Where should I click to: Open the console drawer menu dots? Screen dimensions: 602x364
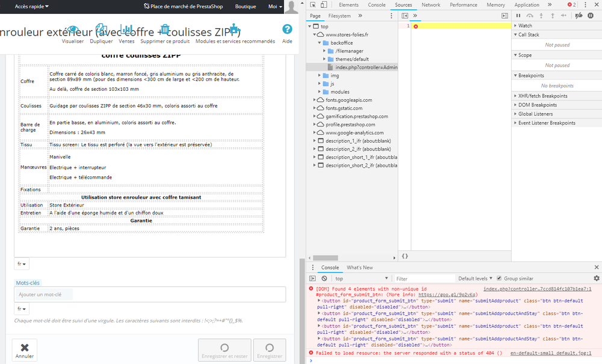312,267
